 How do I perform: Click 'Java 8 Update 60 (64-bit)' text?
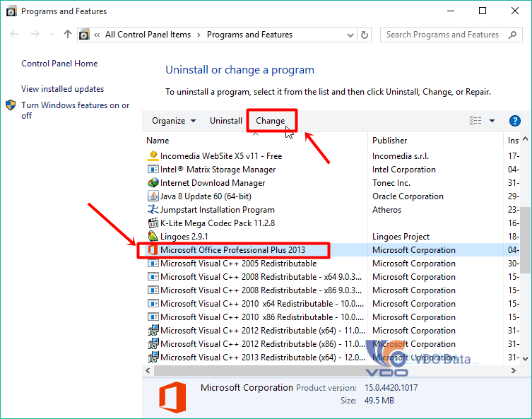pos(206,196)
